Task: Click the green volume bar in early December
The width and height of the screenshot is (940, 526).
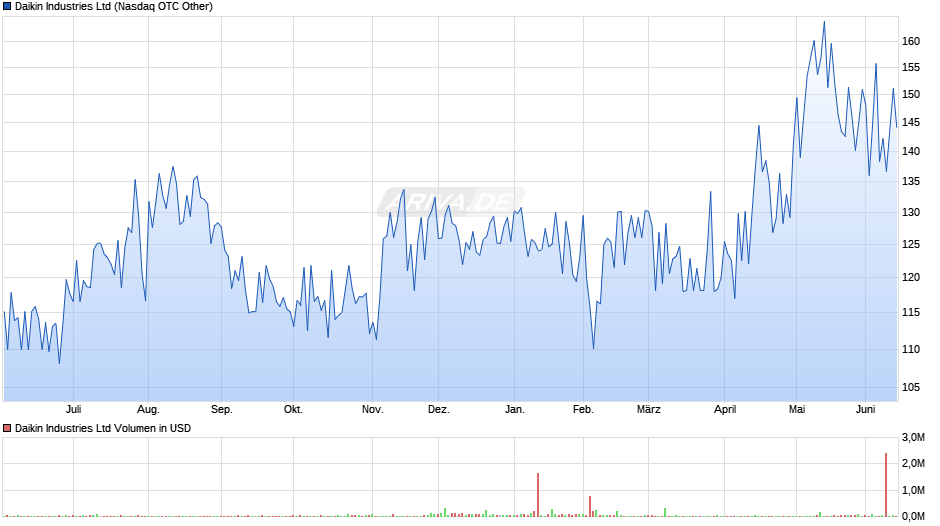Action: pyautogui.click(x=445, y=513)
